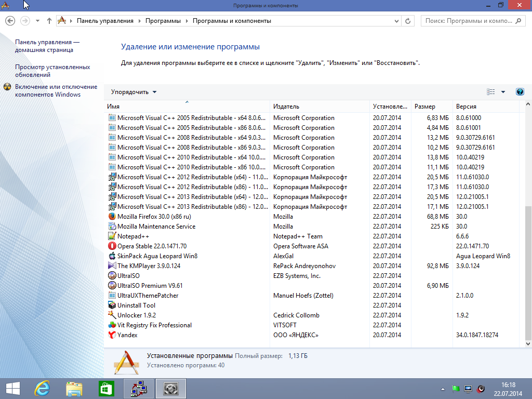Open 'Панель управления' breadcrumb
The width and height of the screenshot is (532, 399).
click(x=105, y=21)
